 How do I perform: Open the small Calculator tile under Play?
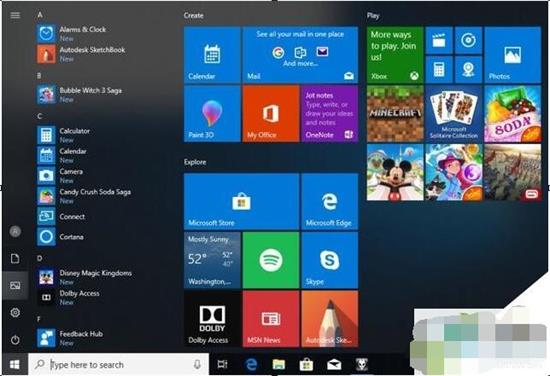pos(439,69)
